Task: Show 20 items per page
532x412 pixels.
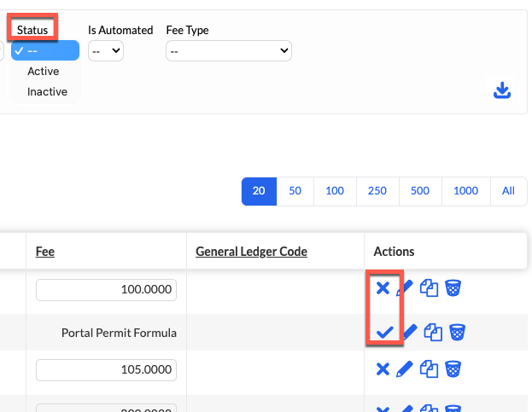Action: (259, 191)
